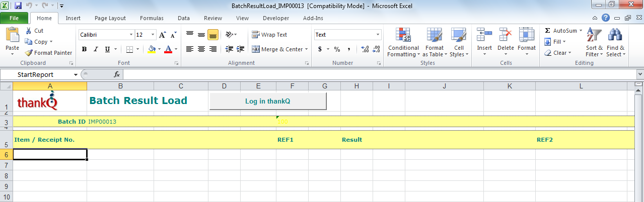Open the Merge & Center dropdown arrow
This screenshot has width=644, height=202.
click(307, 49)
